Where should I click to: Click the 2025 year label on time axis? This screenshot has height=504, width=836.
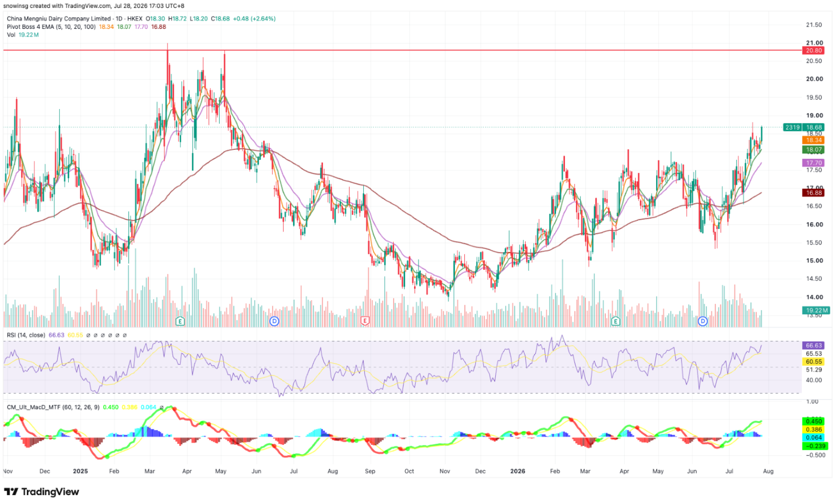(x=80, y=471)
